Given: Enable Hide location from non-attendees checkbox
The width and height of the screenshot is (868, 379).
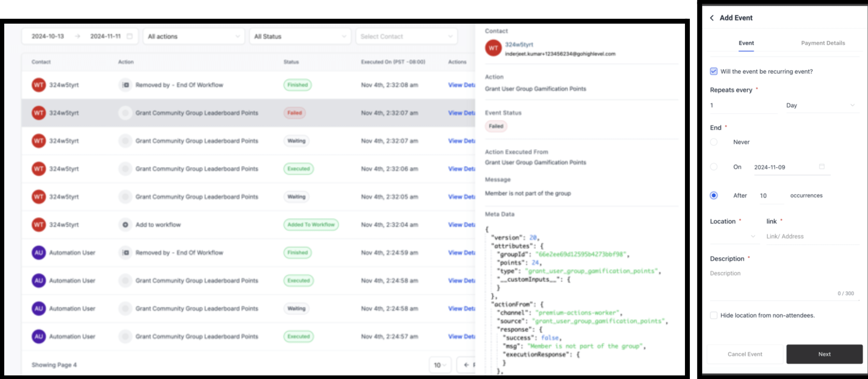Looking at the screenshot, I should pyautogui.click(x=713, y=315).
